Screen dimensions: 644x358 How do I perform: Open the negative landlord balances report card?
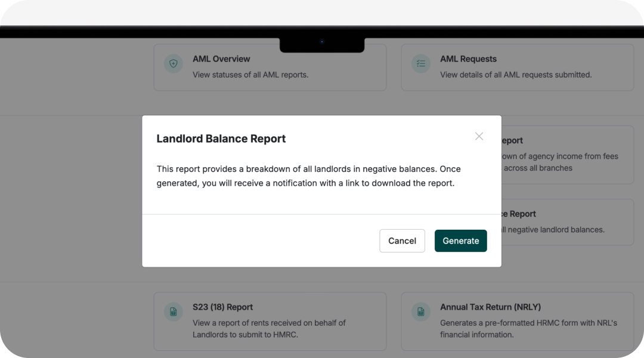[566, 222]
